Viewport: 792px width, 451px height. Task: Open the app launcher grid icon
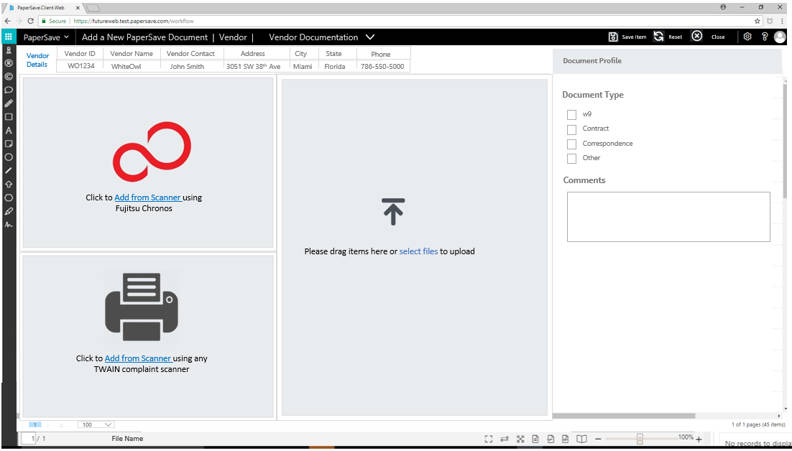tap(8, 37)
